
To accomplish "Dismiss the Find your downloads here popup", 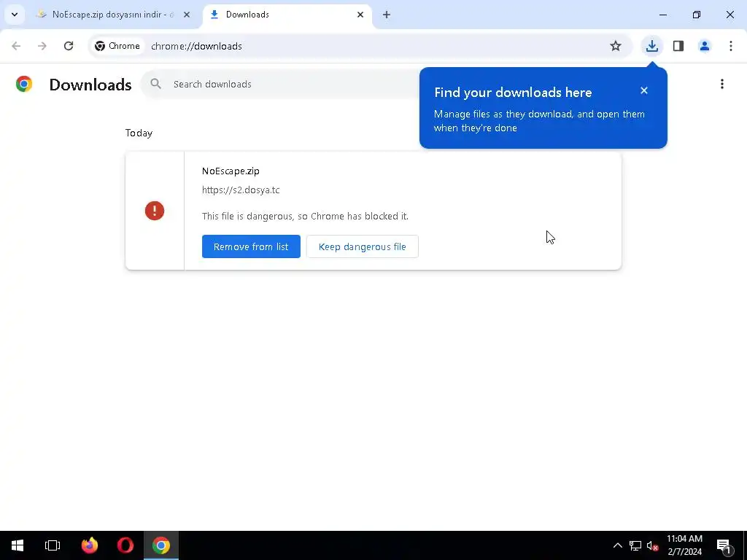I will coord(644,90).
